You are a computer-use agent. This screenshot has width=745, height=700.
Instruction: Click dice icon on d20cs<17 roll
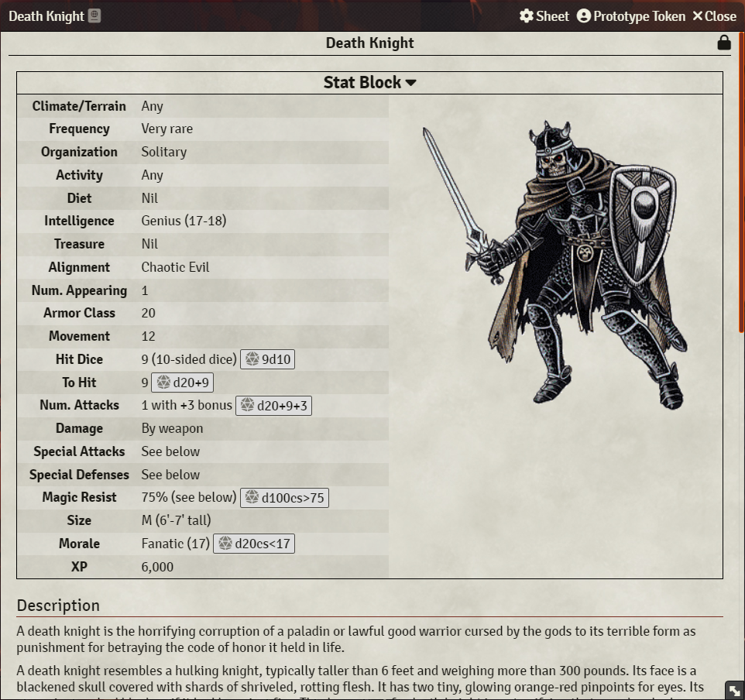pyautogui.click(x=225, y=543)
